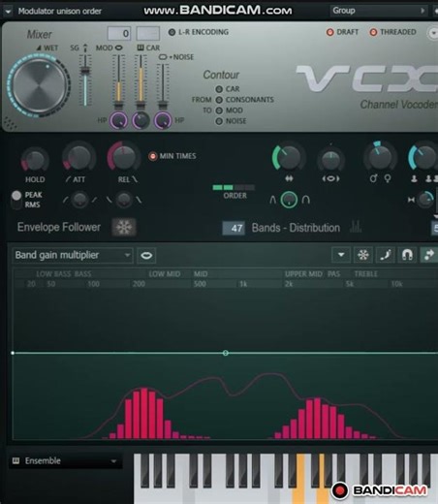Toggle THREADED processing
Viewport: 438px width, 504px height.
[373, 32]
